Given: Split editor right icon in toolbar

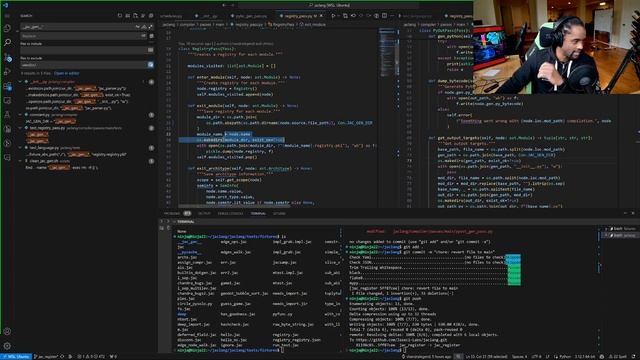Looking at the screenshot, I should point(384,16).
